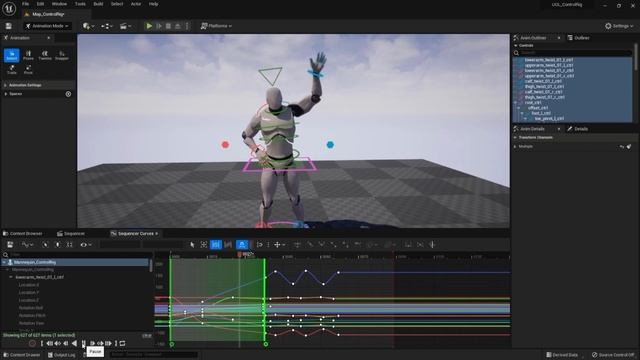Switch to the Details tab
640x360 pixels.
tap(578, 129)
